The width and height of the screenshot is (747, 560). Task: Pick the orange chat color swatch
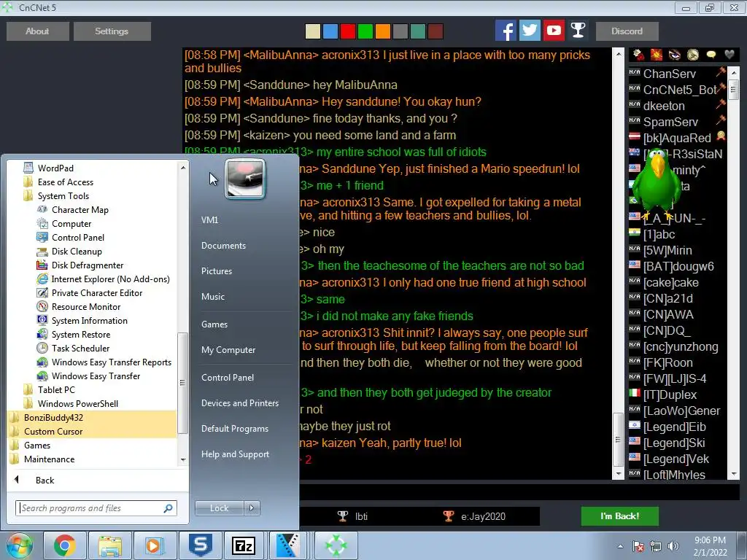[382, 31]
